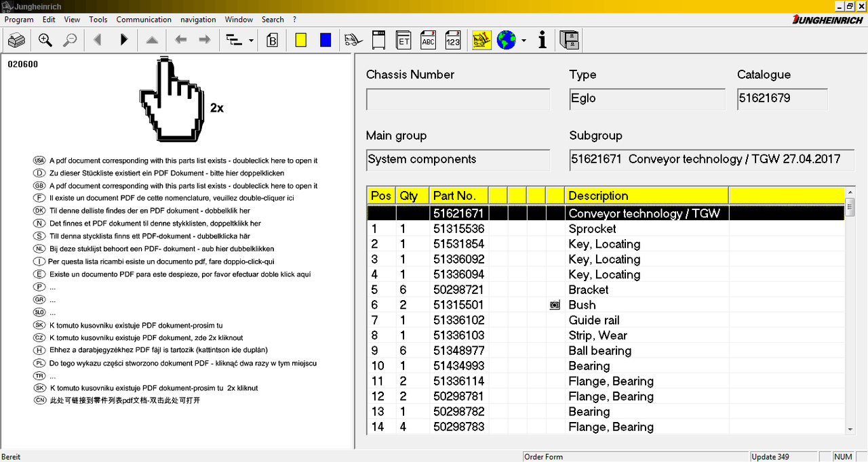
Task: Click the document B icon
Action: coord(273,41)
